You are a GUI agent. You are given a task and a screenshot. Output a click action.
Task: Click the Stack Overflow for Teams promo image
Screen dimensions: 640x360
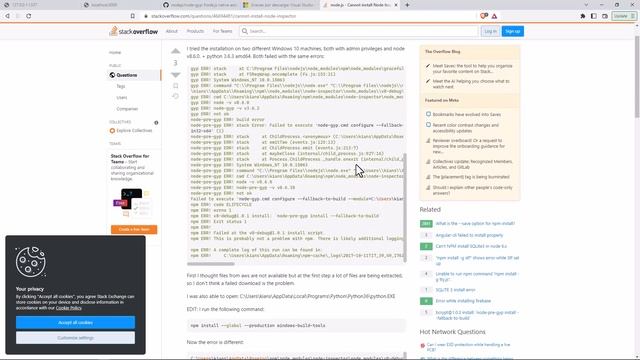point(133,202)
